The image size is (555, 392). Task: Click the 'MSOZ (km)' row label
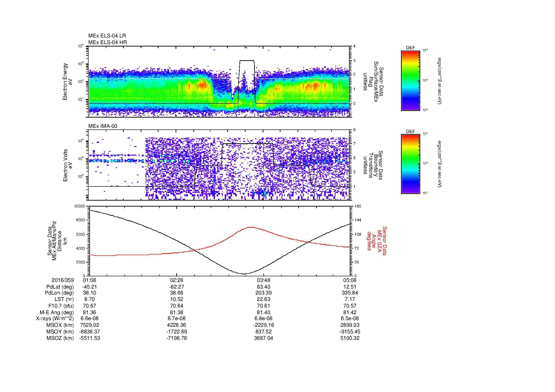[60, 338]
